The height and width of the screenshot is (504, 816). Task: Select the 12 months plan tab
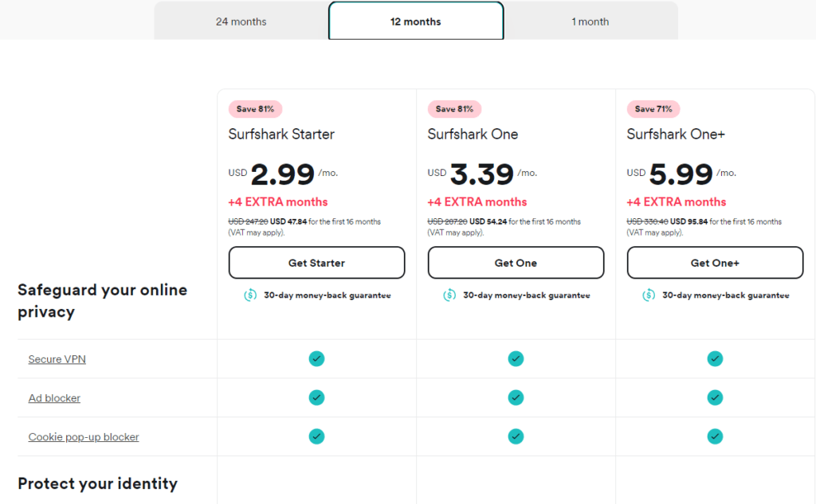(x=416, y=21)
